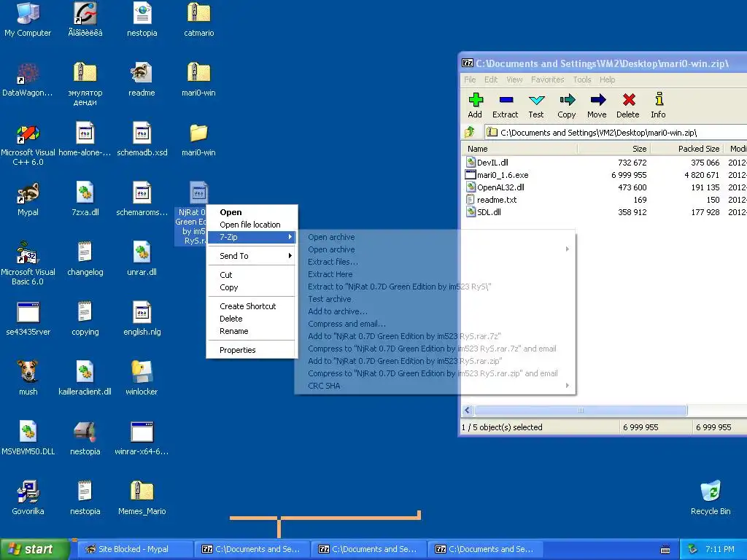Choose Properties in the context menu
This screenshot has width=747, height=560.
click(252, 350)
